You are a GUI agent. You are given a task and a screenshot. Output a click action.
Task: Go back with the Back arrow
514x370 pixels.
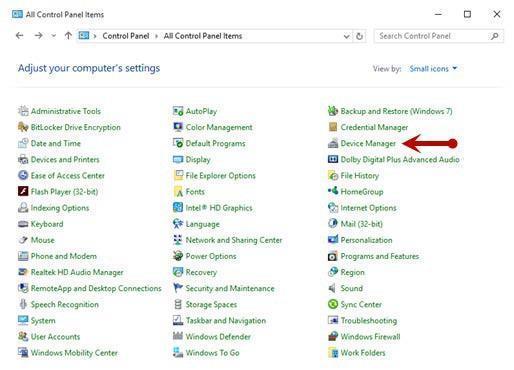coord(20,35)
